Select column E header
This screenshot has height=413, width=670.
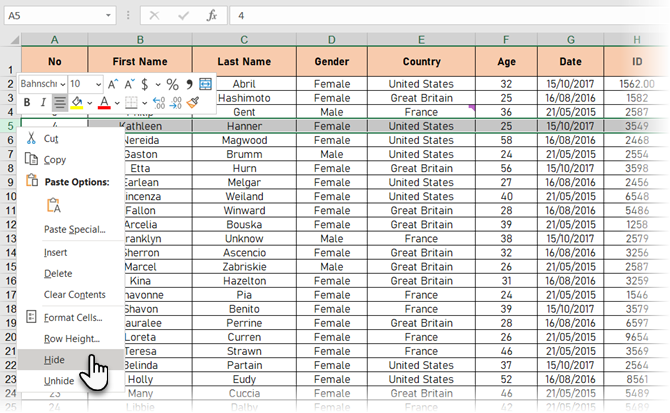[x=421, y=40]
